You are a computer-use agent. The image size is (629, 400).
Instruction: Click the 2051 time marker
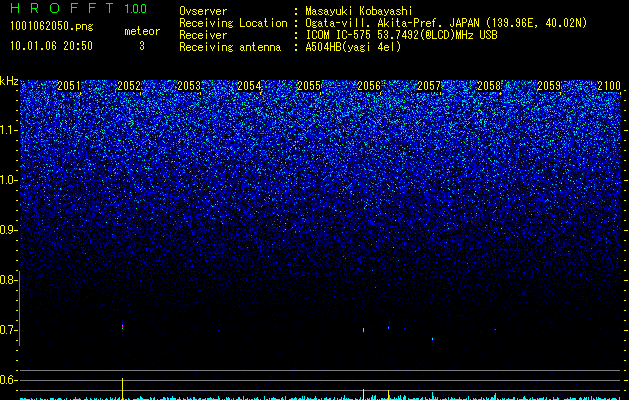click(69, 86)
